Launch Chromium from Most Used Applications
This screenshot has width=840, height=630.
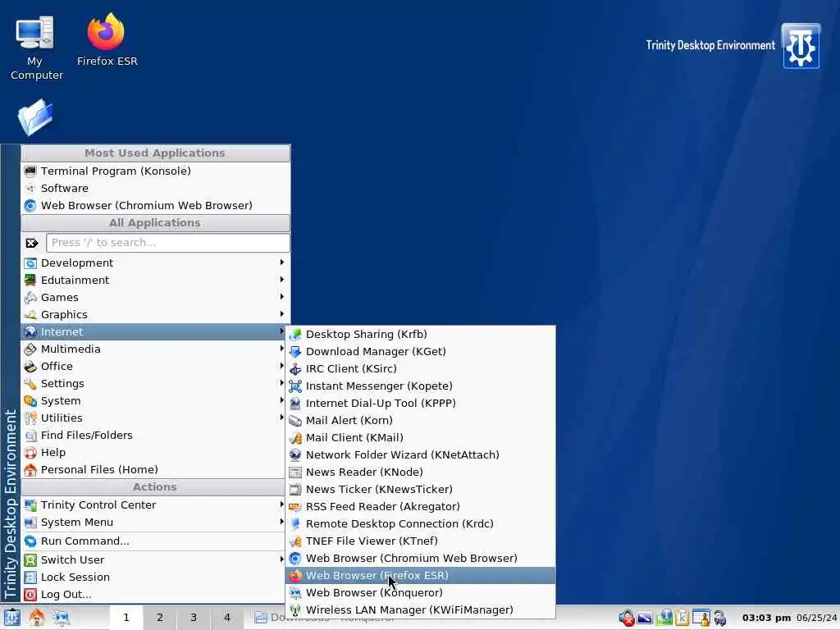coord(155,205)
